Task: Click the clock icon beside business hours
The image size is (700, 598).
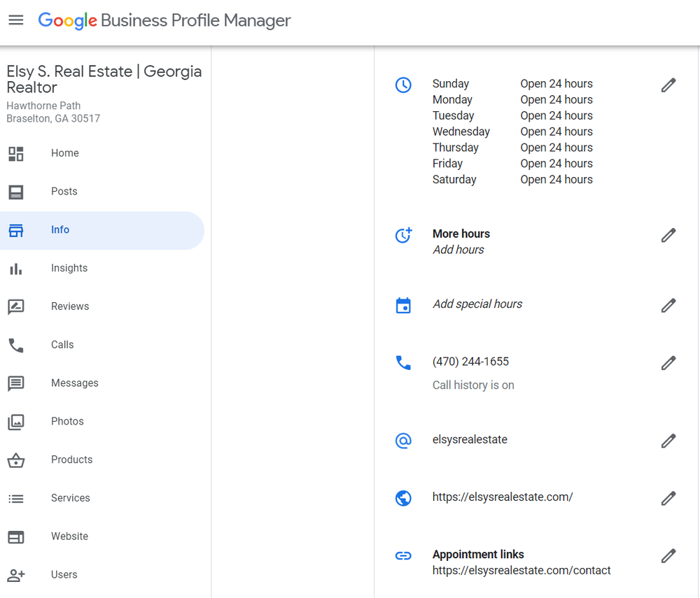Action: click(x=403, y=85)
